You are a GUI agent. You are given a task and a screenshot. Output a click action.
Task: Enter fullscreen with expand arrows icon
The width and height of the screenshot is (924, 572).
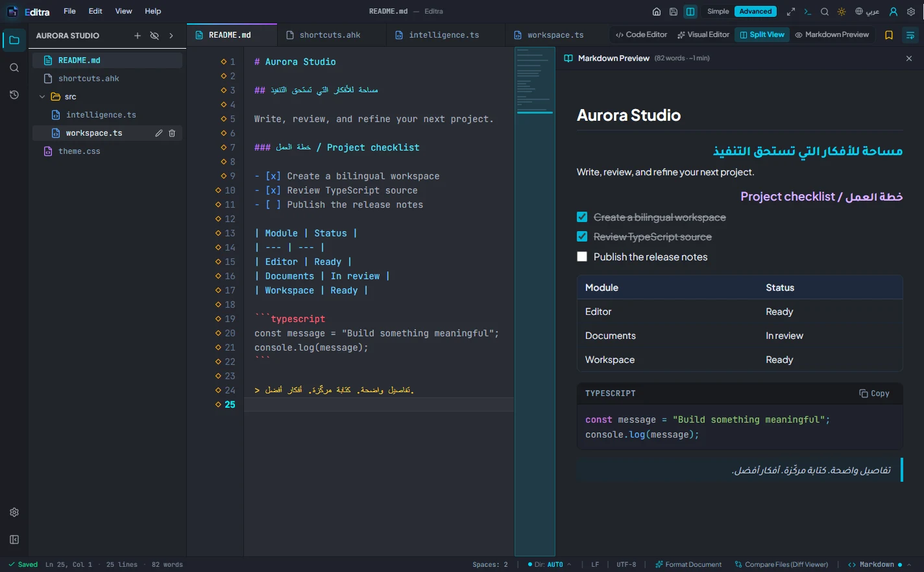point(791,12)
